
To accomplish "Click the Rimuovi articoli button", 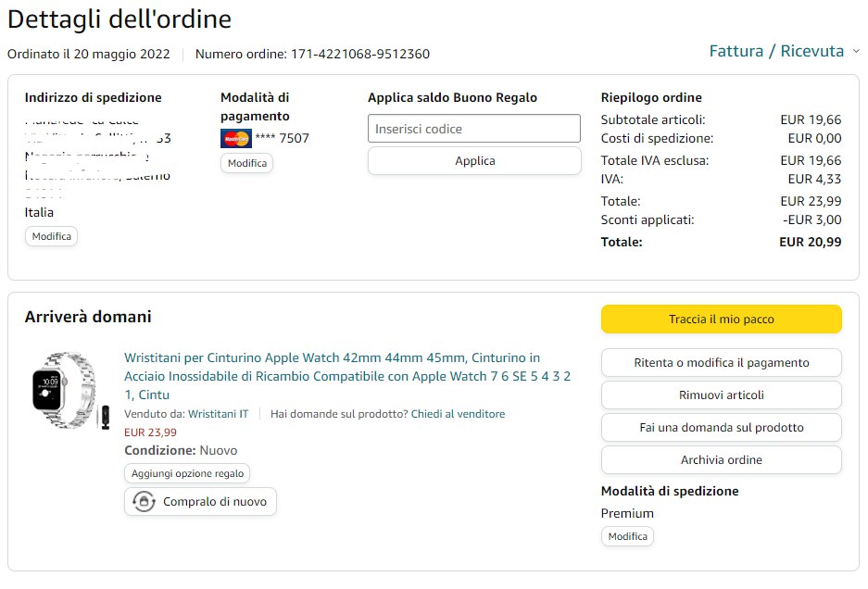I will tap(722, 395).
